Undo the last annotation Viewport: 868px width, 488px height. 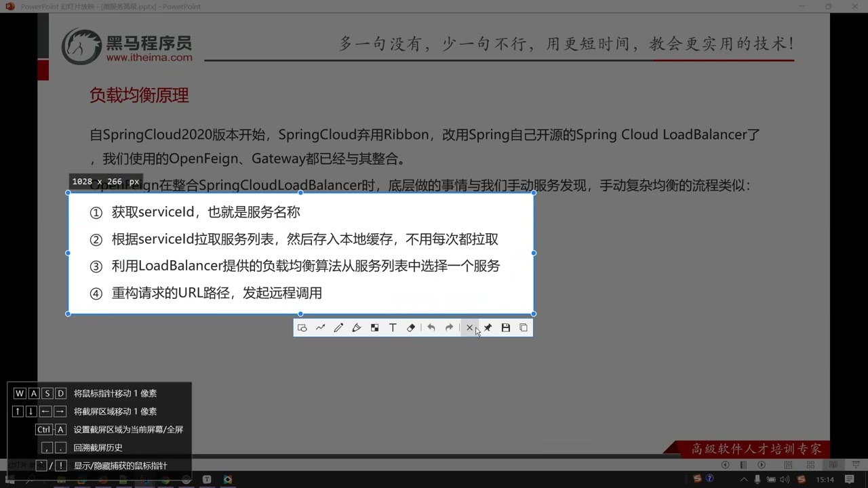tap(431, 328)
